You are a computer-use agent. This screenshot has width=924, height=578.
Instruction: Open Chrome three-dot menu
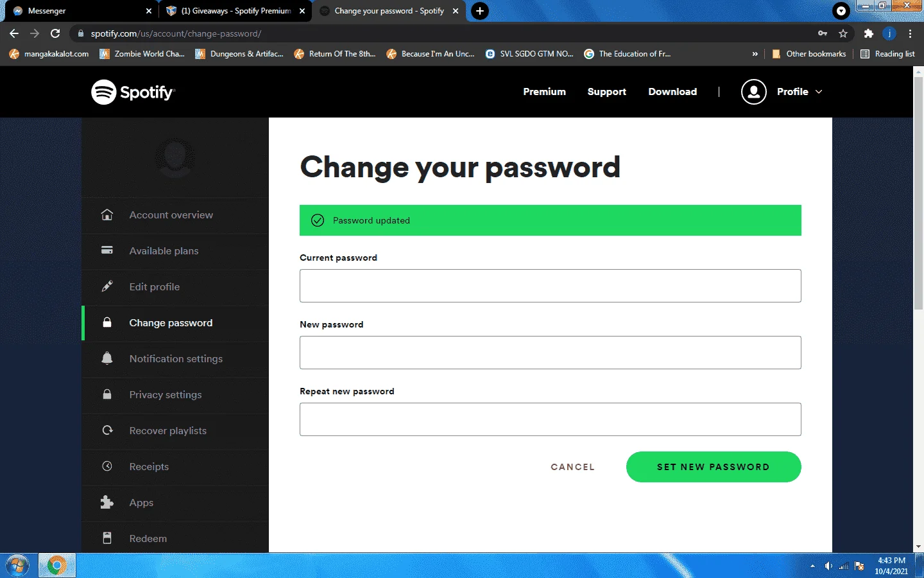[910, 33]
